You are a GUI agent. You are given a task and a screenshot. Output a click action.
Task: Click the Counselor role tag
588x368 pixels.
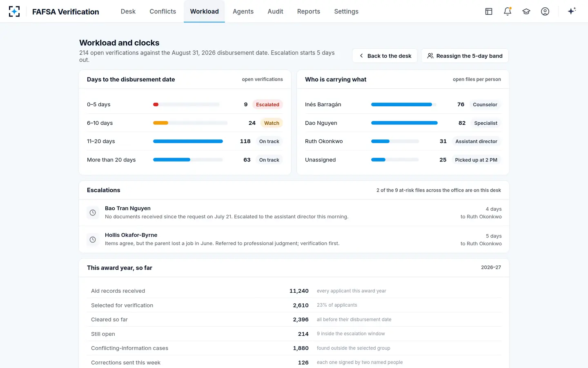pos(485,105)
